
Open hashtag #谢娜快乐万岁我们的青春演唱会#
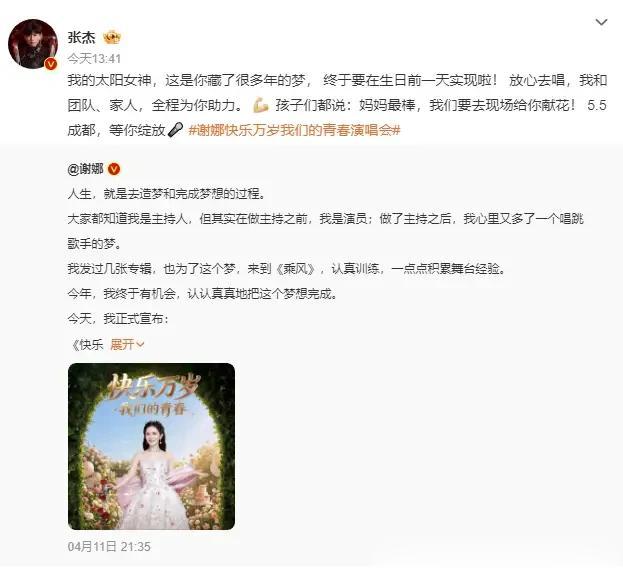(x=294, y=130)
